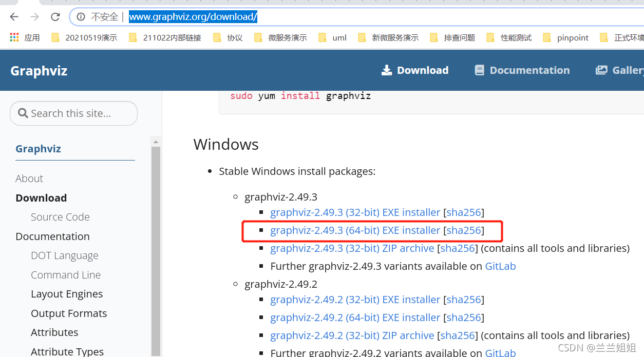Click the sudo yum install graphviz code

(x=300, y=96)
